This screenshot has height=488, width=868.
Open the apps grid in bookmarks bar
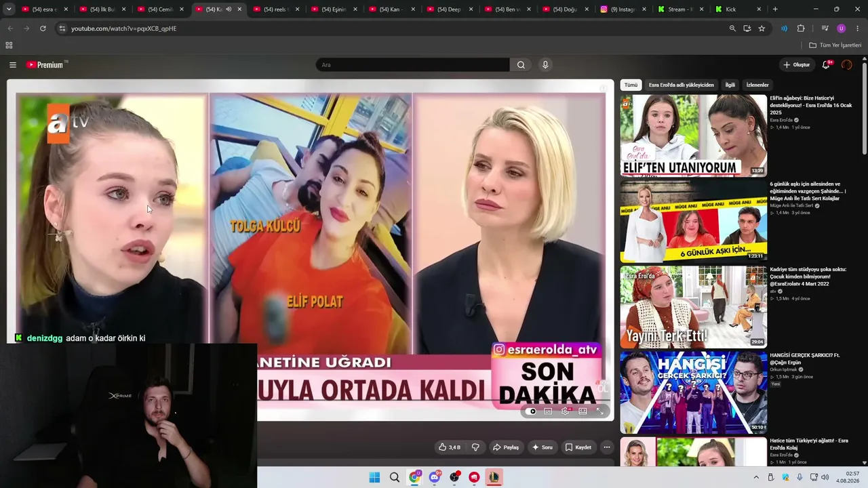9,45
